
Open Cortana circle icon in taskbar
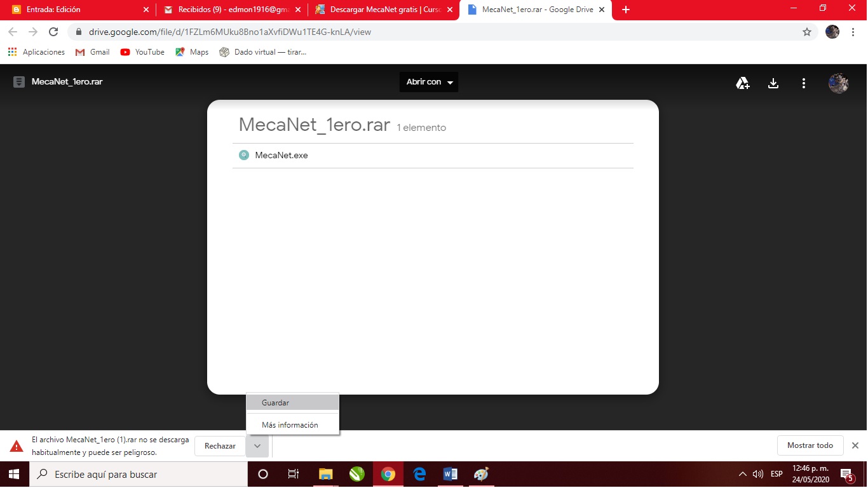pyautogui.click(x=263, y=474)
